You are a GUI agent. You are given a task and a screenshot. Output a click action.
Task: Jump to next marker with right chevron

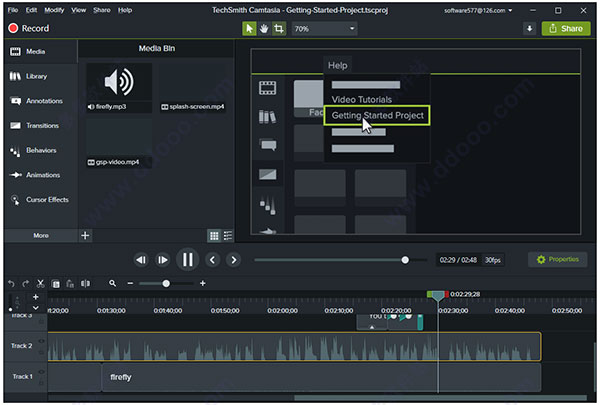[233, 260]
